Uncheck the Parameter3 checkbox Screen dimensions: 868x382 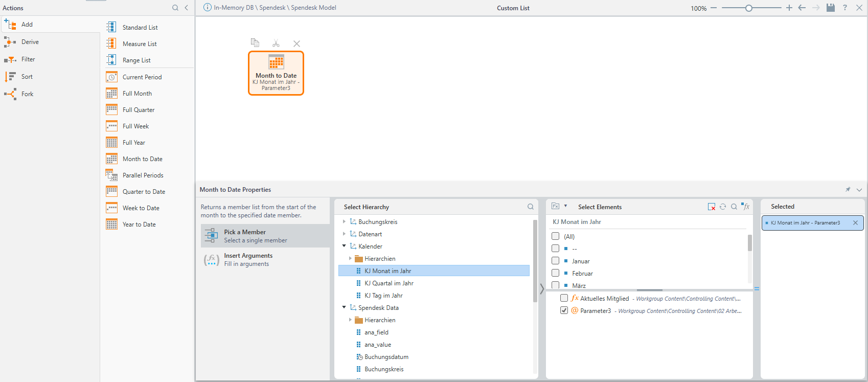tap(564, 310)
